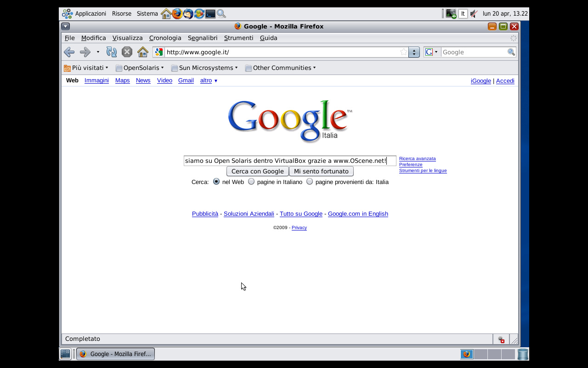The width and height of the screenshot is (588, 368).
Task: Go to the Firefox home page
Action: click(143, 52)
